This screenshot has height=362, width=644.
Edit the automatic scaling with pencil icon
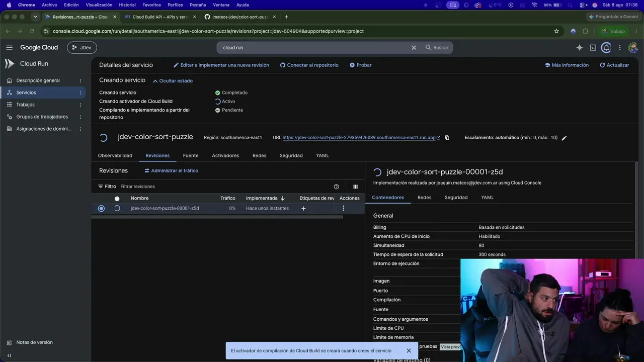pyautogui.click(x=564, y=138)
